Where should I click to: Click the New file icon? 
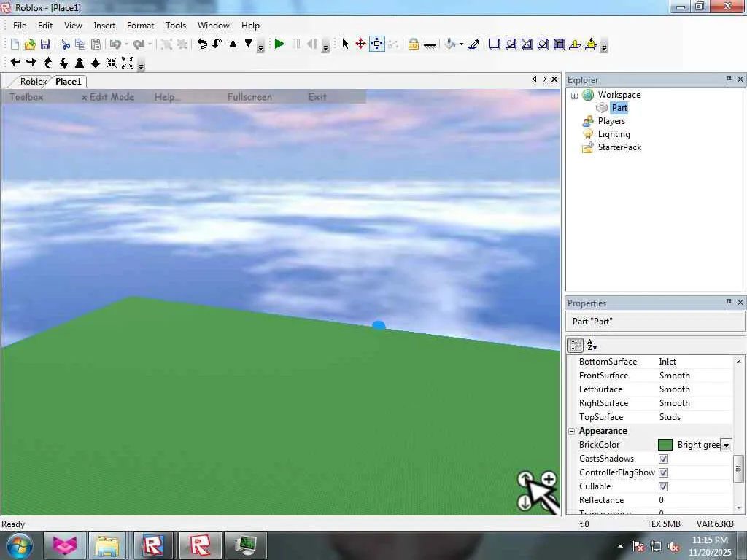[15, 44]
